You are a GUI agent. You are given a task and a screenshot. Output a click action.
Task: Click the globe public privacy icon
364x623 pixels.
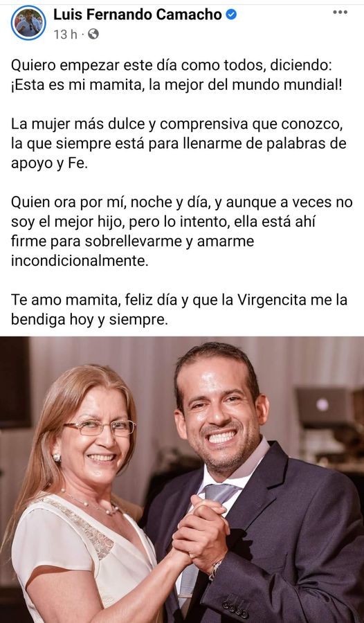point(93,34)
